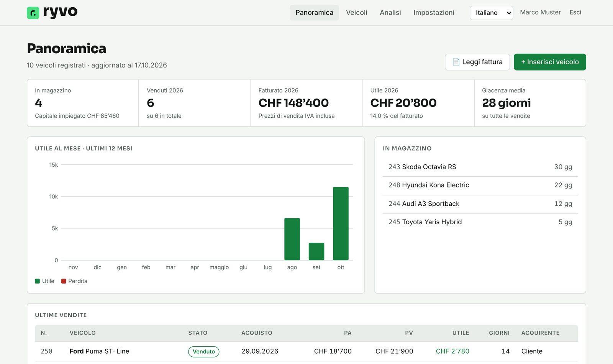Click the ago bar in profit chart
613x364 pixels.
pyautogui.click(x=292, y=239)
